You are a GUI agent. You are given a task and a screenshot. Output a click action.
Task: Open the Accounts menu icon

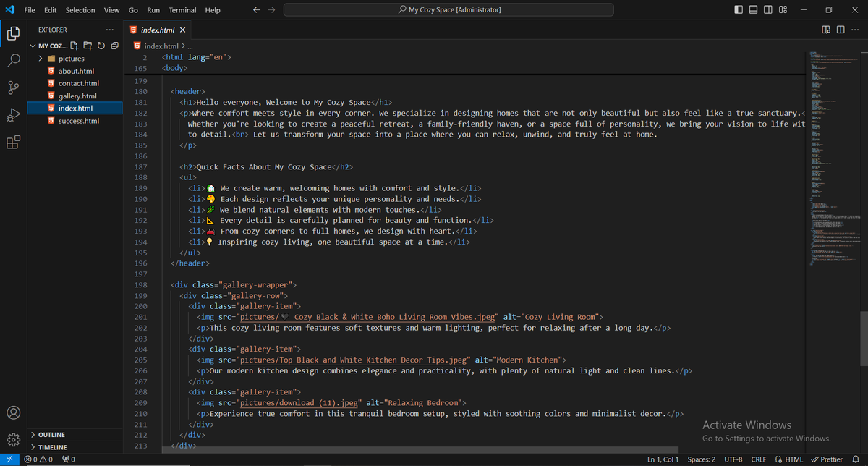13,412
